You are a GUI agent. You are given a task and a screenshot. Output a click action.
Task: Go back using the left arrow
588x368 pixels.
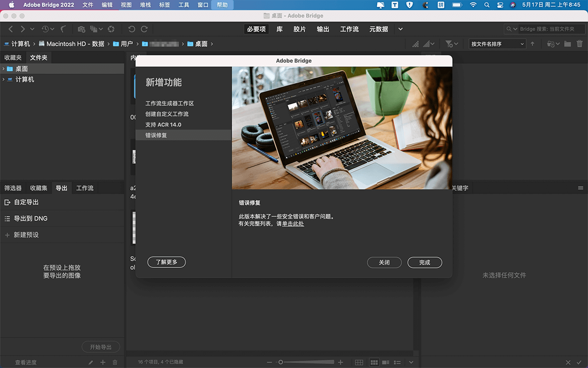point(11,29)
